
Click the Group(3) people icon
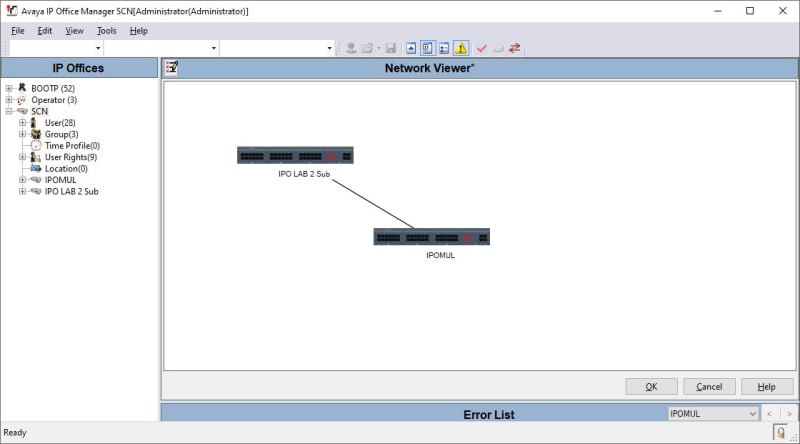pyautogui.click(x=36, y=134)
